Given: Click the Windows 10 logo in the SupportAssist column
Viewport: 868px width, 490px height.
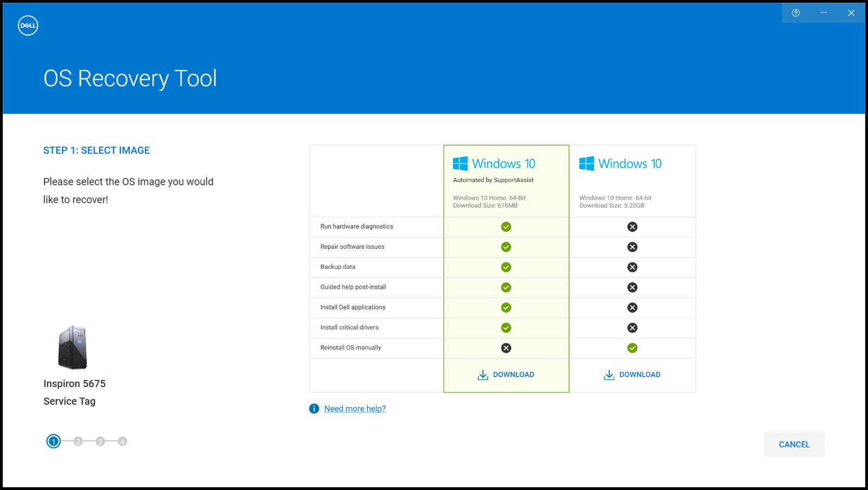Looking at the screenshot, I should [460, 163].
